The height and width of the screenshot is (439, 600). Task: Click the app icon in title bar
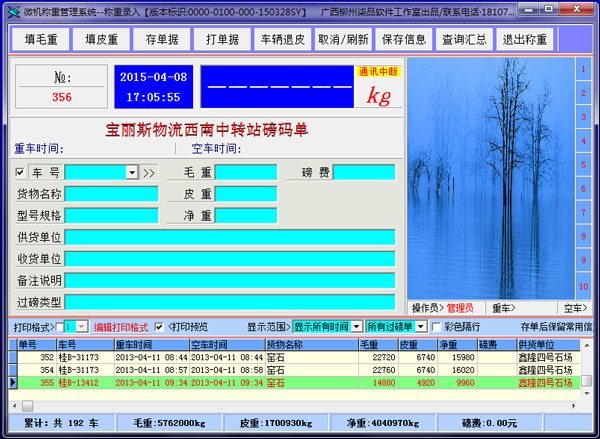(x=10, y=9)
